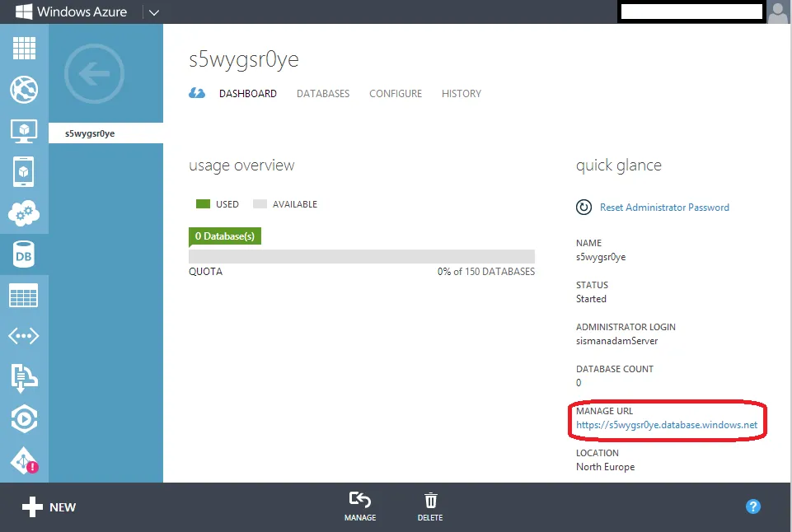Image resolution: width=792 pixels, height=532 pixels.
Task: Select the SQL Databases DB icon
Action: [x=24, y=254]
